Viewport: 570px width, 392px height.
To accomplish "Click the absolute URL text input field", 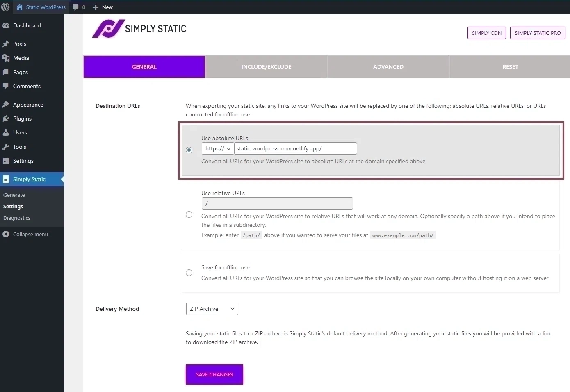I will point(295,148).
